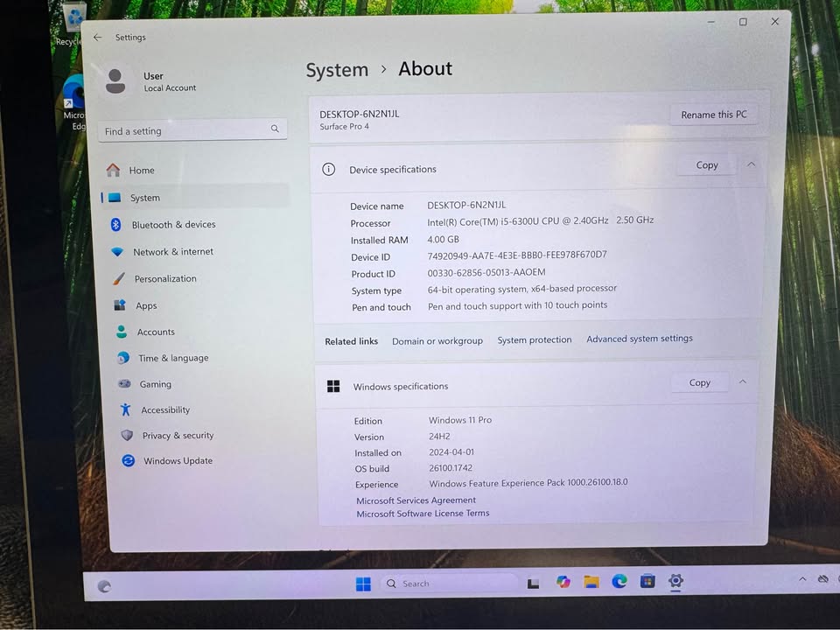Click the Apps icon in sidebar
The width and height of the screenshot is (840, 630).
click(120, 305)
